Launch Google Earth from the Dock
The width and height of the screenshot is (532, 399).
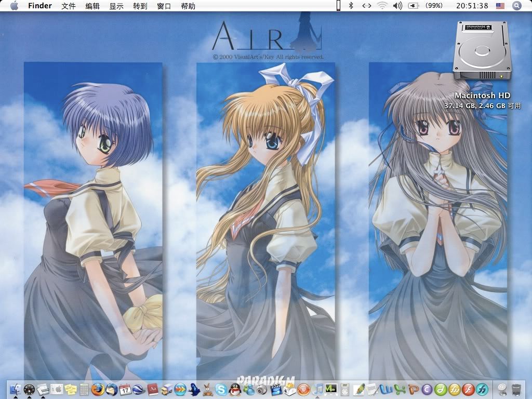click(x=139, y=389)
